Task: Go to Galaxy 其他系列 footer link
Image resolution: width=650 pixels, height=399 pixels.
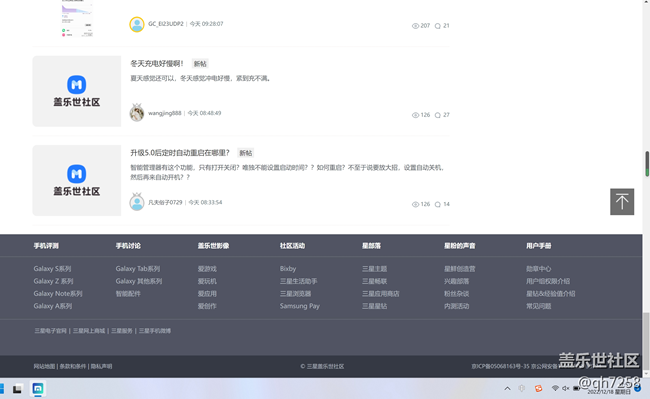Action: tap(139, 281)
